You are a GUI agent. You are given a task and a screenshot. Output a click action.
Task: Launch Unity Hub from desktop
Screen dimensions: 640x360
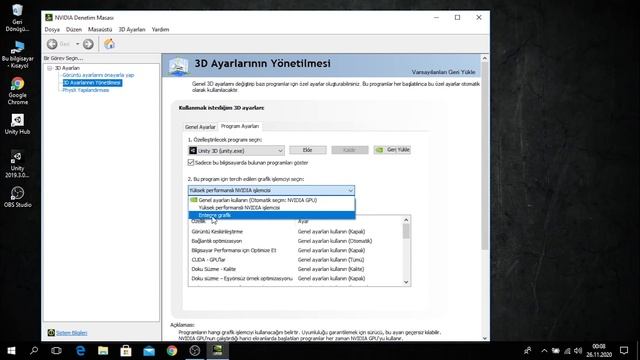[x=17, y=124]
